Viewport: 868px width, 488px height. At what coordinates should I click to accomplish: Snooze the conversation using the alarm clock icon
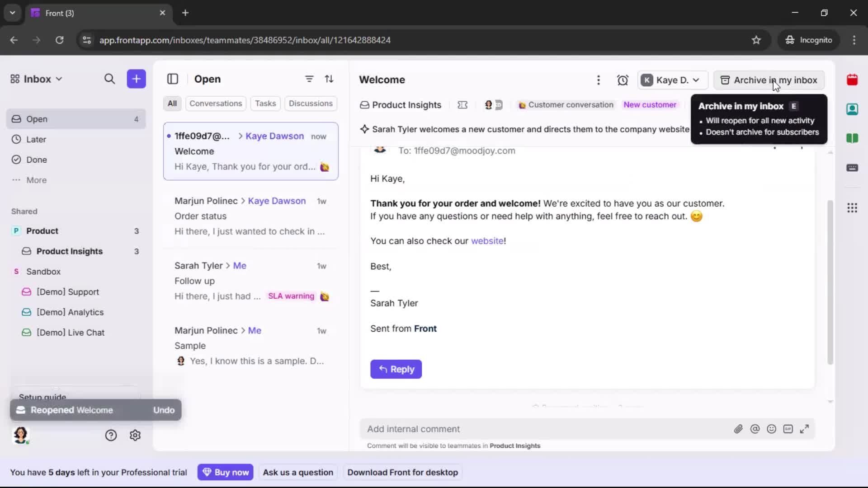623,80
